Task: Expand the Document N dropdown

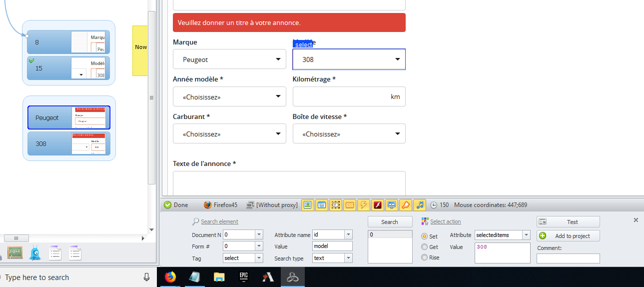Action: [259, 234]
